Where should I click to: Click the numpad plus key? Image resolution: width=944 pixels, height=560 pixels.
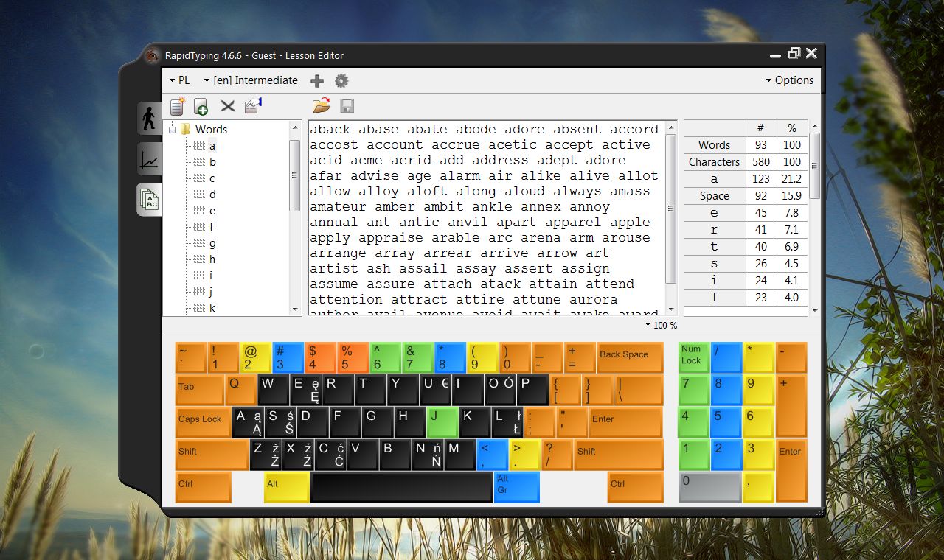point(791,406)
